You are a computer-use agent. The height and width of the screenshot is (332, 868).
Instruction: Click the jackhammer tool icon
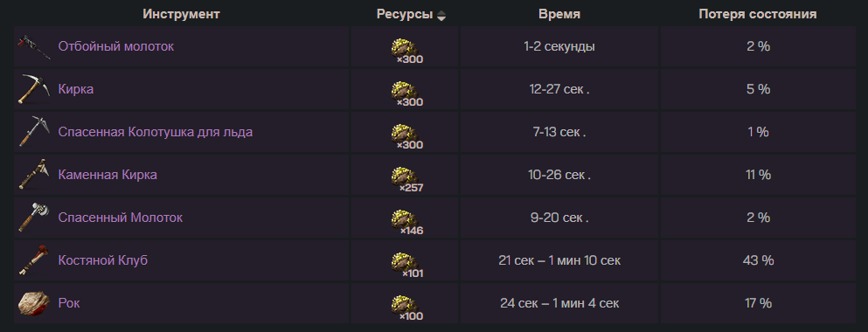point(35,46)
